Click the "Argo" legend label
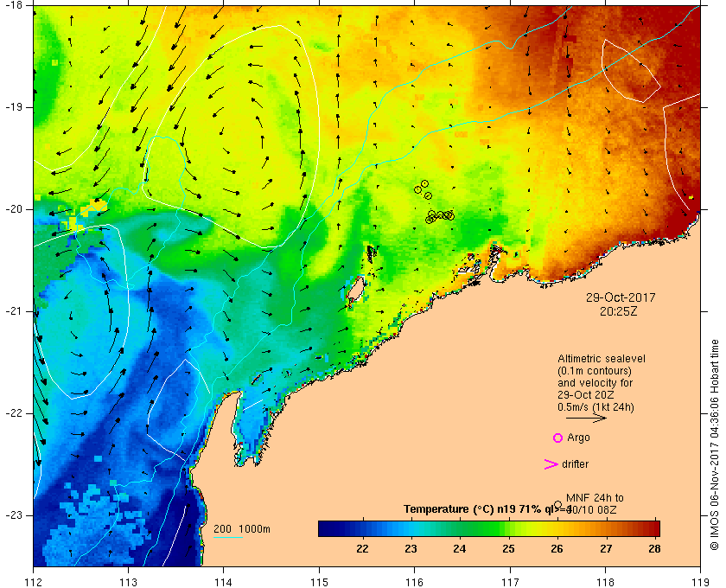The height and width of the screenshot is (588, 726). point(579,438)
